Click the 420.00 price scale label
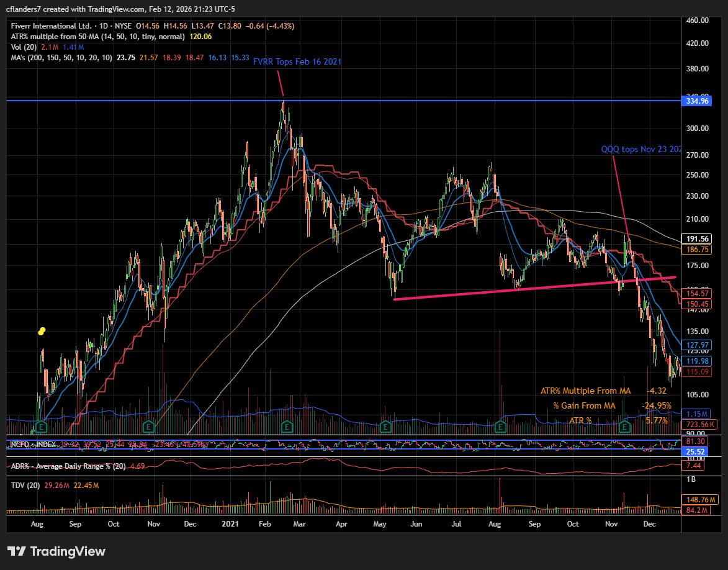The height and width of the screenshot is (570, 728). click(x=698, y=43)
